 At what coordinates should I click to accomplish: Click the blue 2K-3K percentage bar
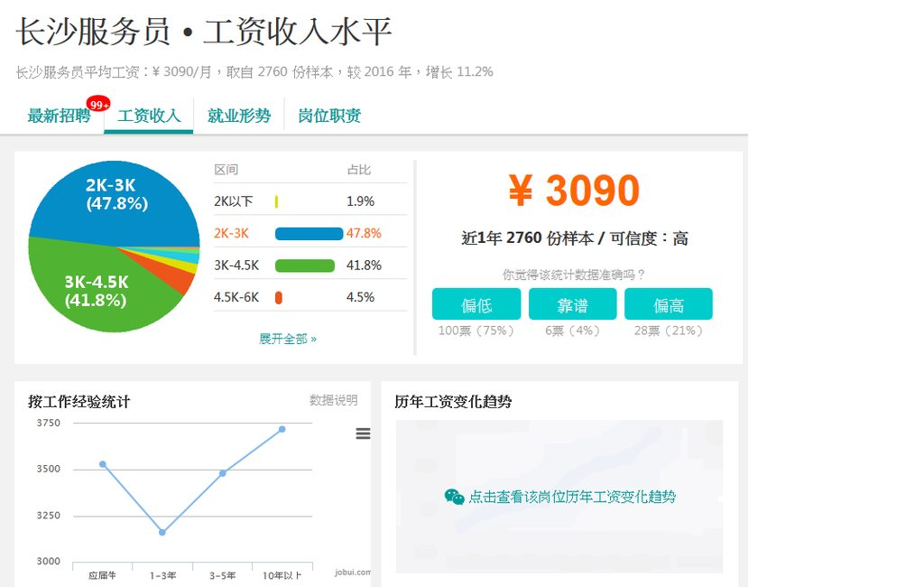pyautogui.click(x=309, y=234)
